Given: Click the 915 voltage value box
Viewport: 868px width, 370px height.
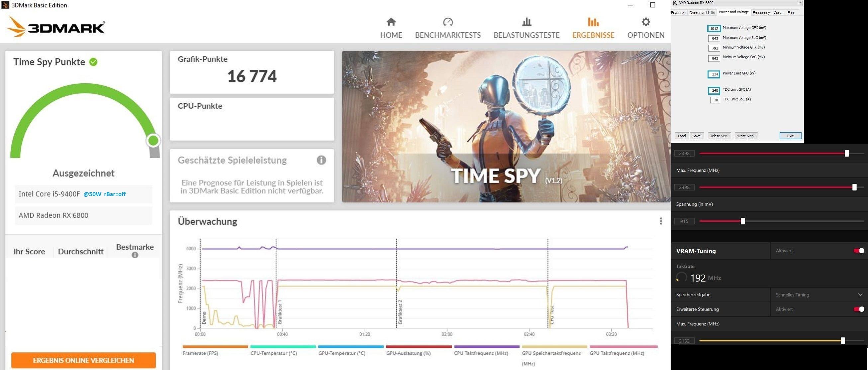Looking at the screenshot, I should click(684, 221).
